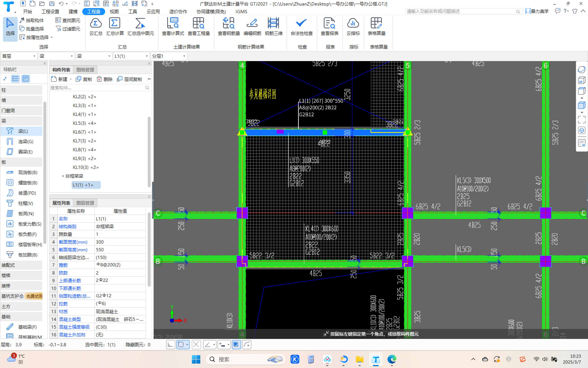
Task: Click 删除 button in component list
Action: point(105,79)
